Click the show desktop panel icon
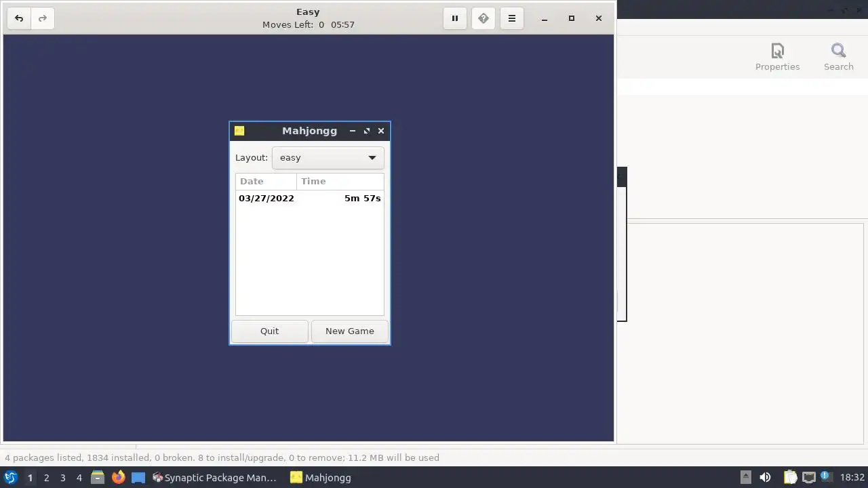Viewport: 868px width, 488px height. click(x=138, y=478)
